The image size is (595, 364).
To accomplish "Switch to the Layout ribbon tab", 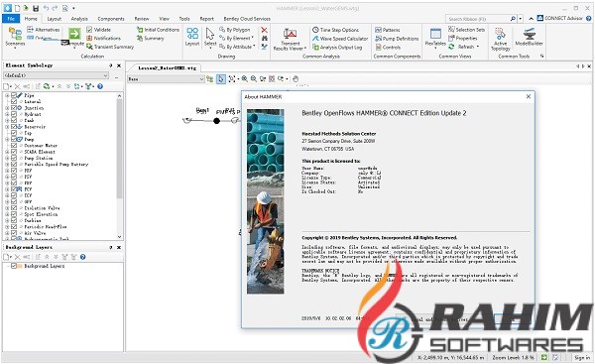I will tap(55, 19).
